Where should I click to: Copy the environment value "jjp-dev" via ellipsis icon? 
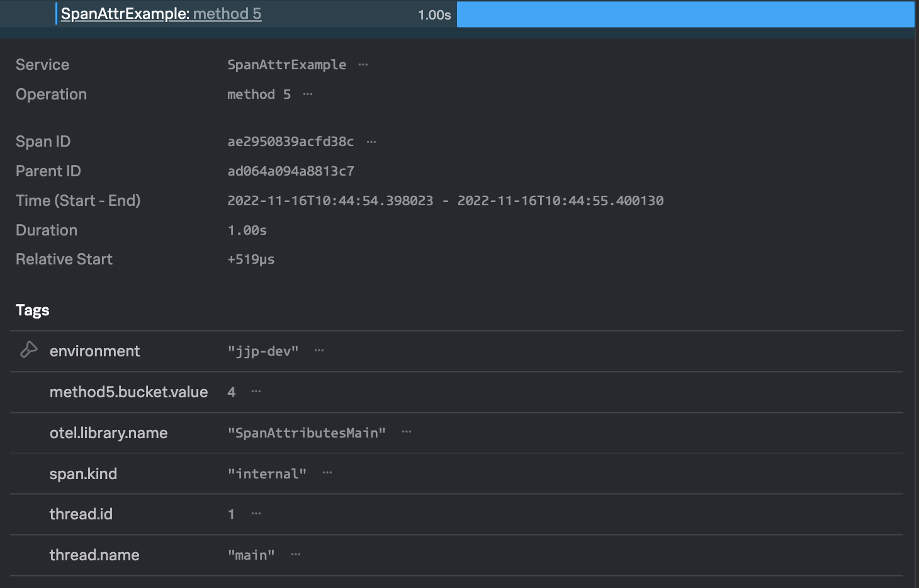tap(319, 351)
